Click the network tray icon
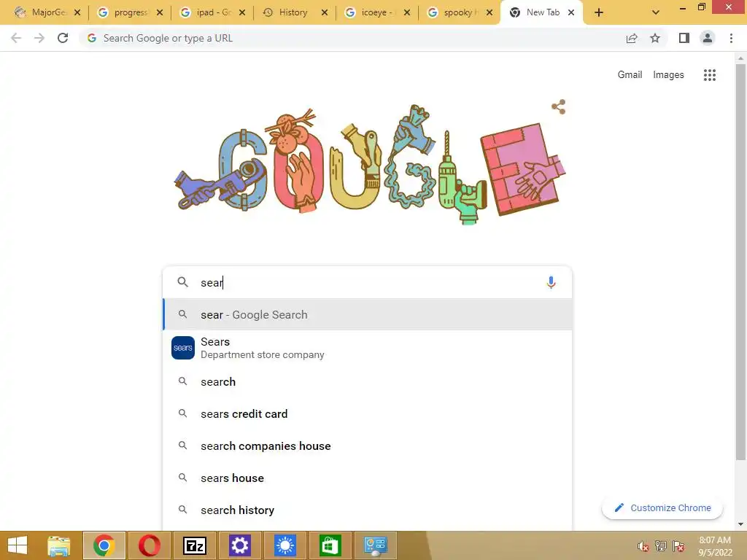This screenshot has height=560, width=747. [x=661, y=546]
